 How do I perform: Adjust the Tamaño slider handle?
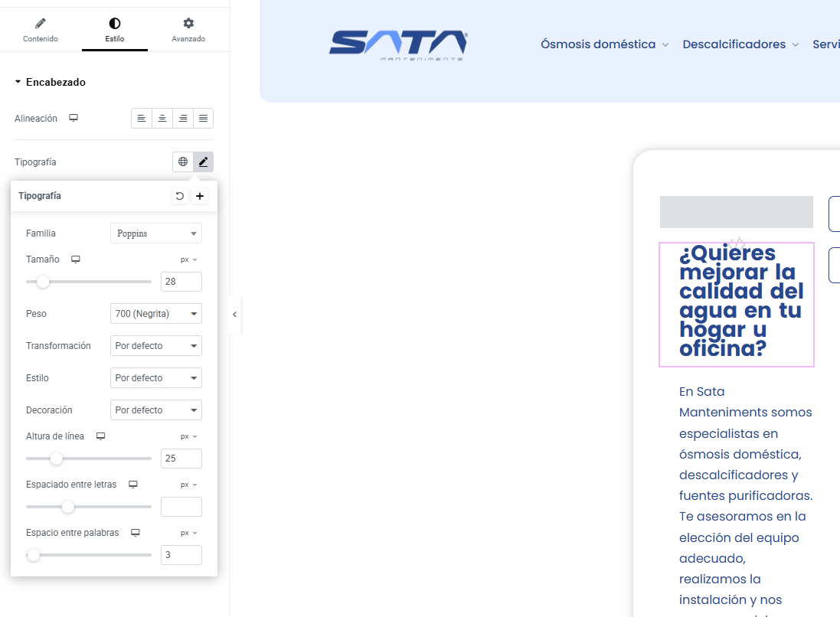tap(43, 282)
